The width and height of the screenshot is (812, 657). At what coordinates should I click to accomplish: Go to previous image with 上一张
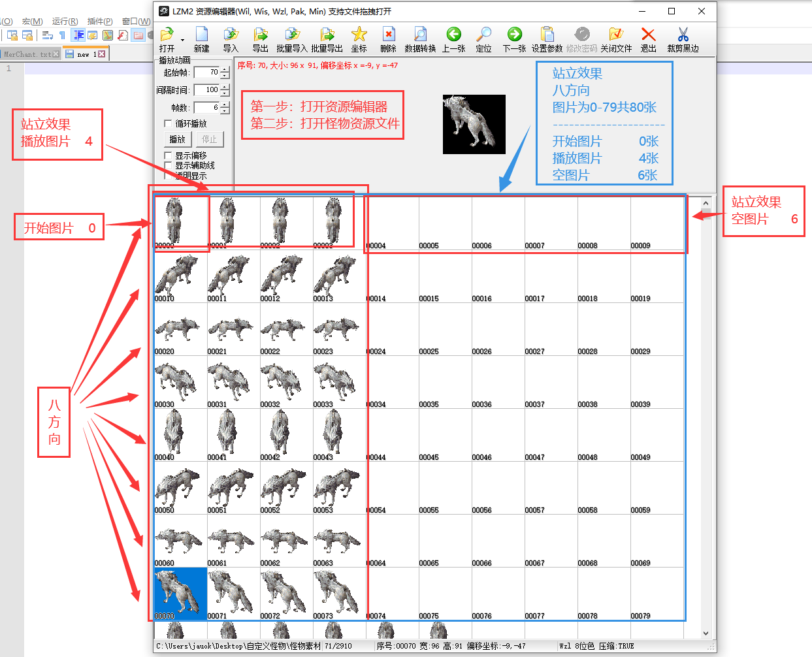(453, 35)
